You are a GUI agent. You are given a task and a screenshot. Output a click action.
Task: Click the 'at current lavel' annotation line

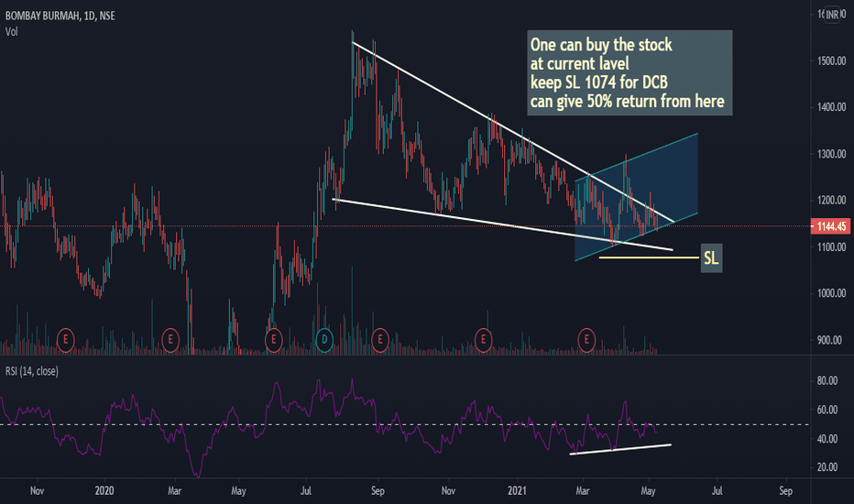click(579, 64)
